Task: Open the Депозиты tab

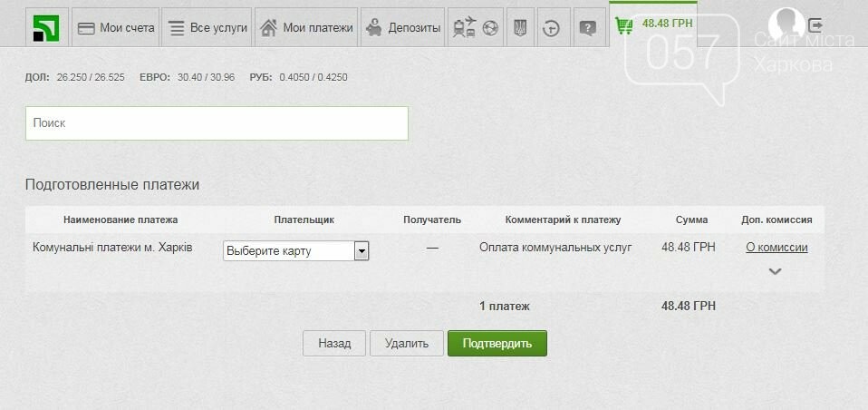Action: coord(403,28)
